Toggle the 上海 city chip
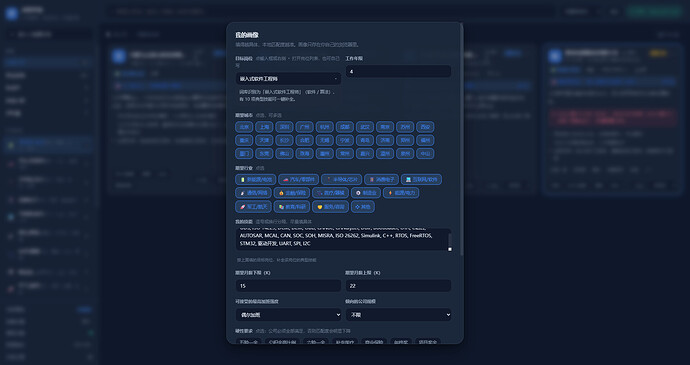Viewport: 690px width, 365px height. 264,127
